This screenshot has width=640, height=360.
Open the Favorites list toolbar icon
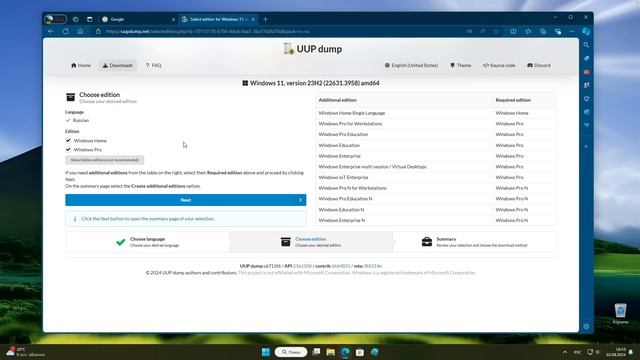tap(528, 31)
